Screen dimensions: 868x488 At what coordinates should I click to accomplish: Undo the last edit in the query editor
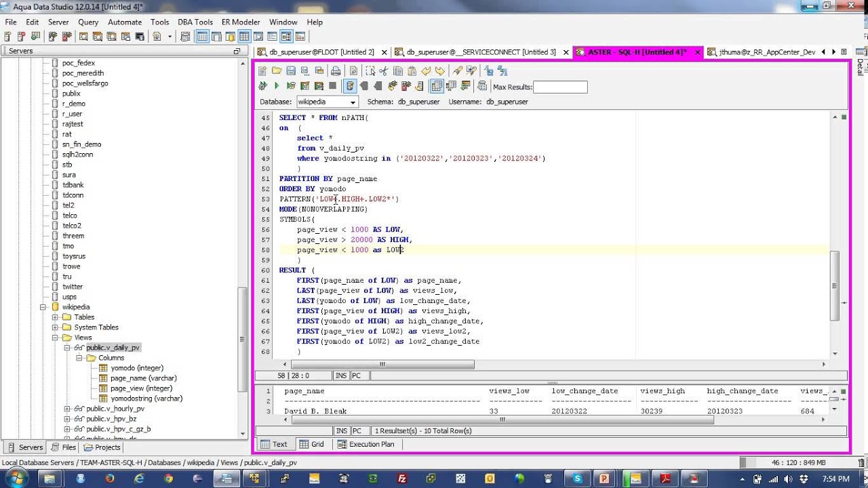(x=426, y=70)
